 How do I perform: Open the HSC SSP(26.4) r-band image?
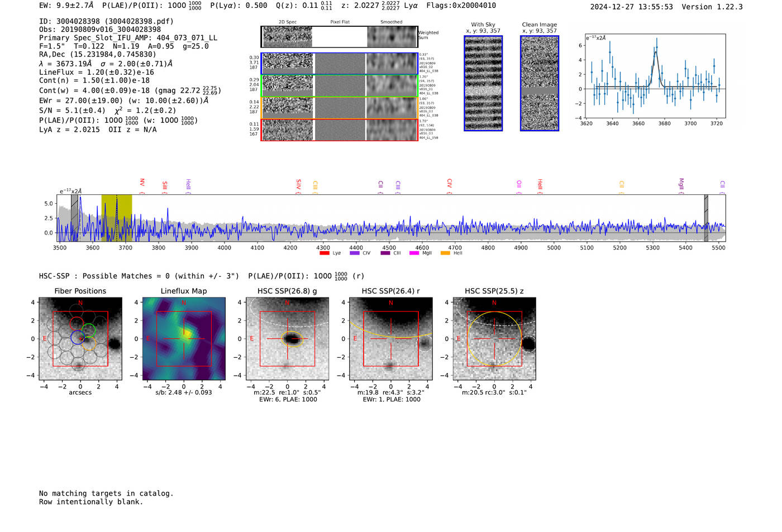pyautogui.click(x=391, y=339)
